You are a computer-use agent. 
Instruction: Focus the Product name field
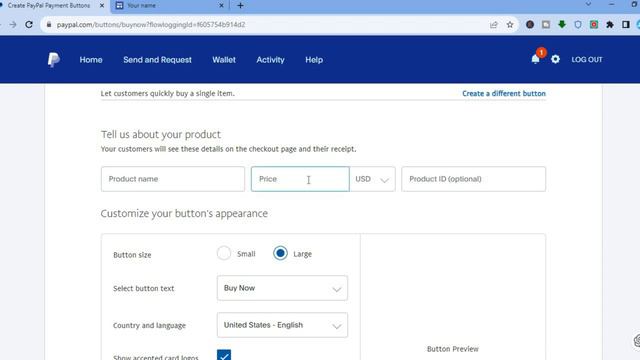[x=173, y=179]
